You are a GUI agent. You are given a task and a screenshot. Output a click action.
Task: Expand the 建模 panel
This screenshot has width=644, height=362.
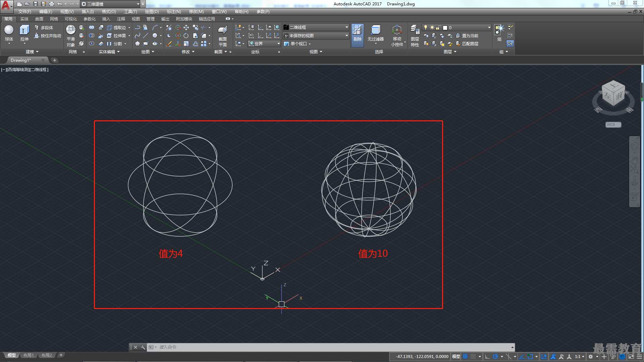32,52
